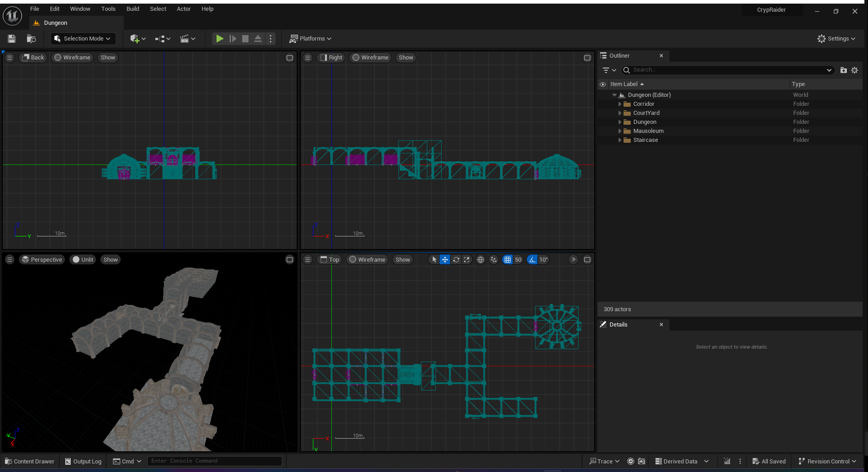This screenshot has width=868, height=472.
Task: Open the browse-for-level icon beside Save
Action: 31,39
